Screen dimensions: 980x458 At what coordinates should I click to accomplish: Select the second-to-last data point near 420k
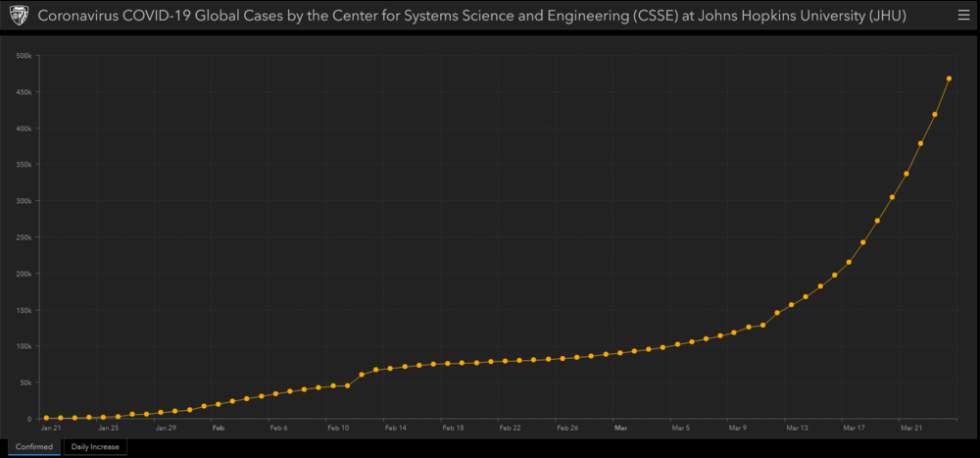(x=934, y=115)
